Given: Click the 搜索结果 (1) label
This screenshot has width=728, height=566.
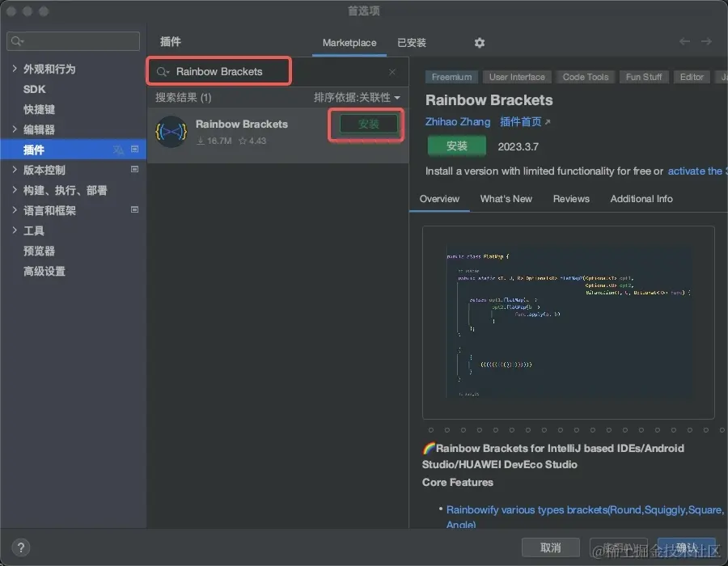Looking at the screenshot, I should tap(184, 97).
